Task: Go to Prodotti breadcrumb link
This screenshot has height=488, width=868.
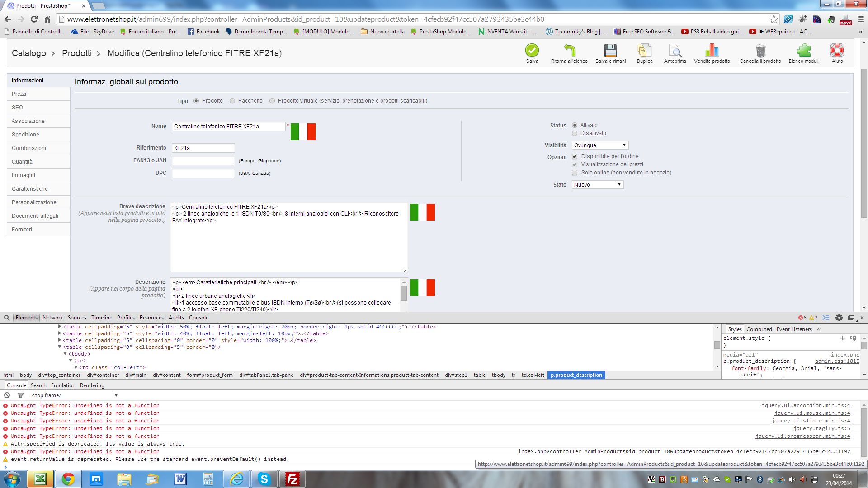Action: pyautogui.click(x=77, y=53)
